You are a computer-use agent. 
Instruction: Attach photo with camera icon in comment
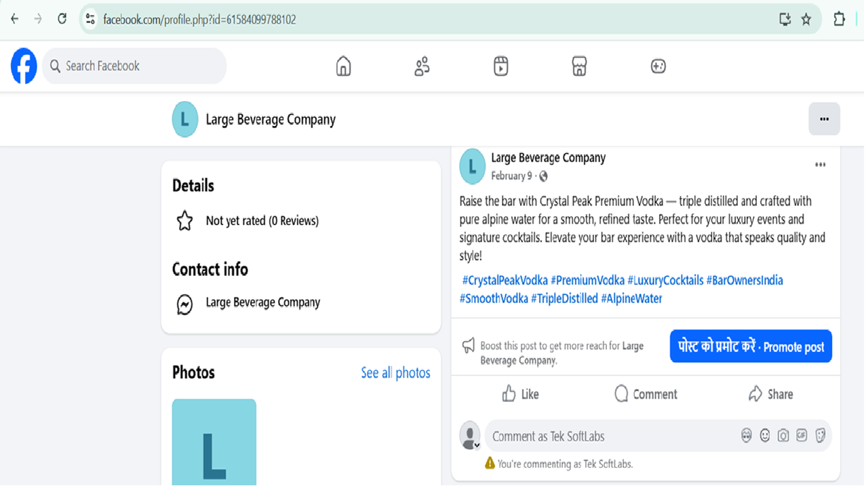783,436
